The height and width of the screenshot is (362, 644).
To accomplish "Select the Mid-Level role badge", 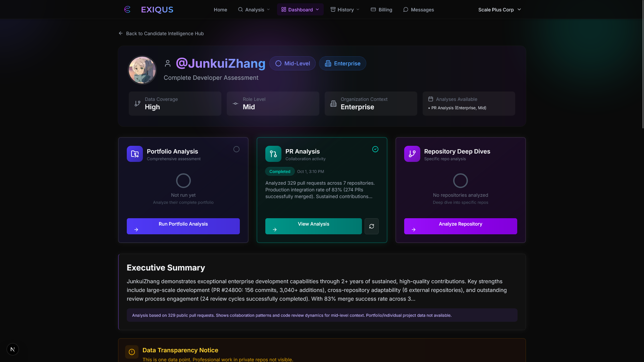I will tap(292, 63).
